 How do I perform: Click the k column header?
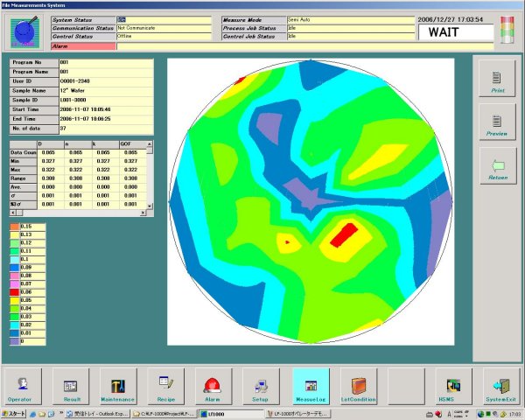pos(106,144)
